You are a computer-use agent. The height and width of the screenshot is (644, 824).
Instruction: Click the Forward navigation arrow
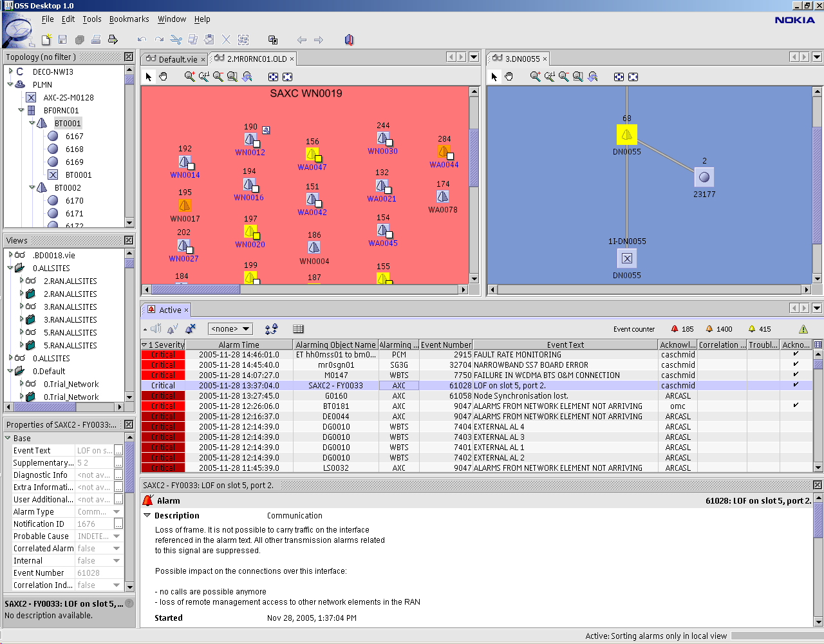point(319,40)
